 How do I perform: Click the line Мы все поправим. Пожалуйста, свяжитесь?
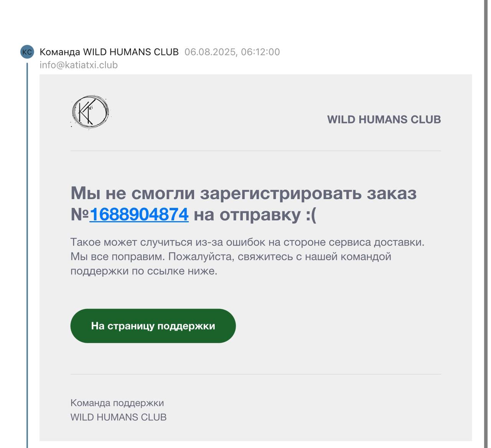(x=231, y=257)
